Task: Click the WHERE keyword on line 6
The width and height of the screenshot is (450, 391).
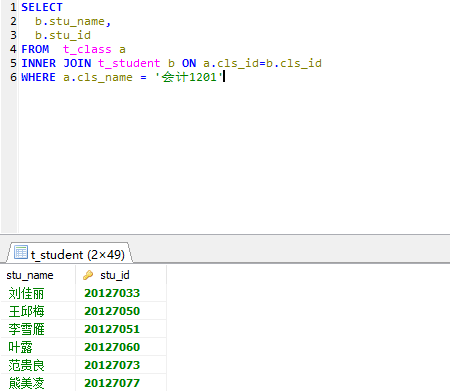Action: 38,77
